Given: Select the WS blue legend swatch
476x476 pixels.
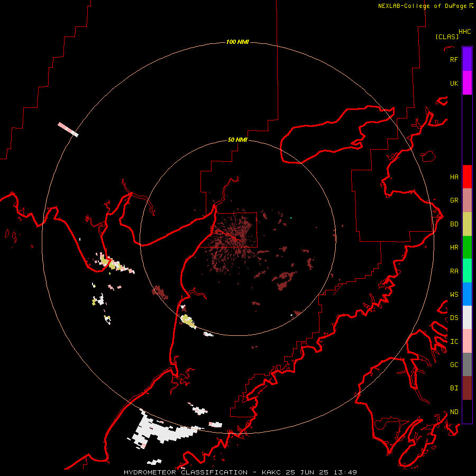Looking at the screenshot, I should 467,294.
